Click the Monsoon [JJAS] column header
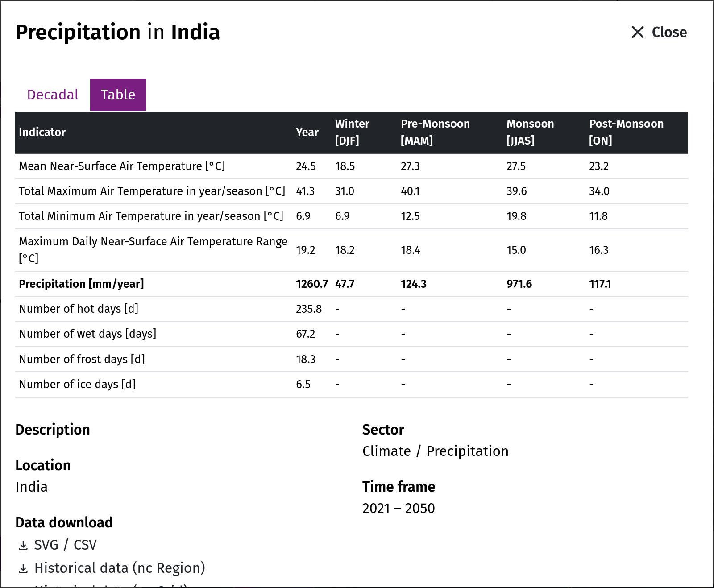Screen dimensions: 714x588 (530, 132)
